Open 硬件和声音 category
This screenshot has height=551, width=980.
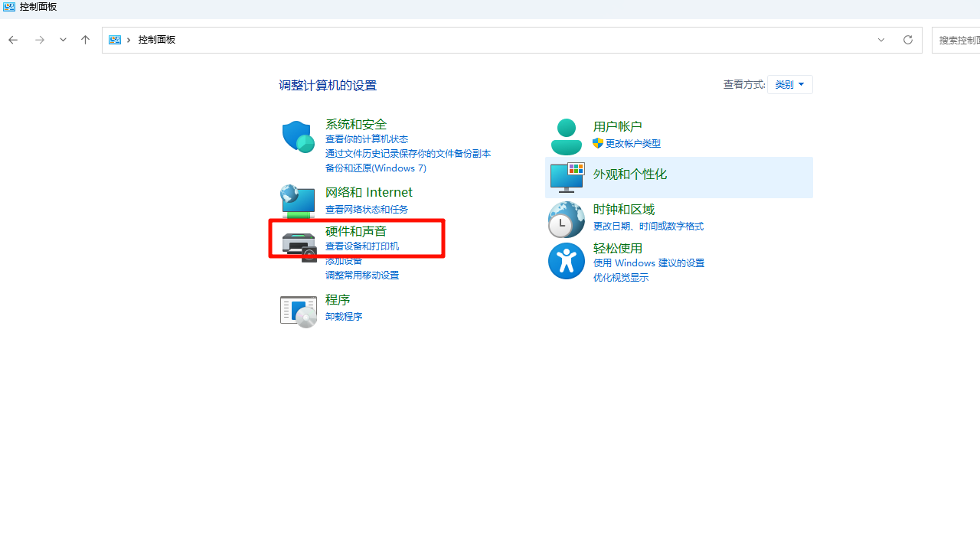pos(356,231)
